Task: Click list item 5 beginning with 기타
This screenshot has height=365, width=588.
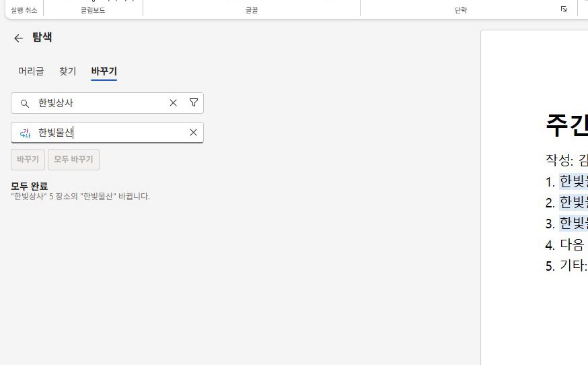Action: pos(566,266)
